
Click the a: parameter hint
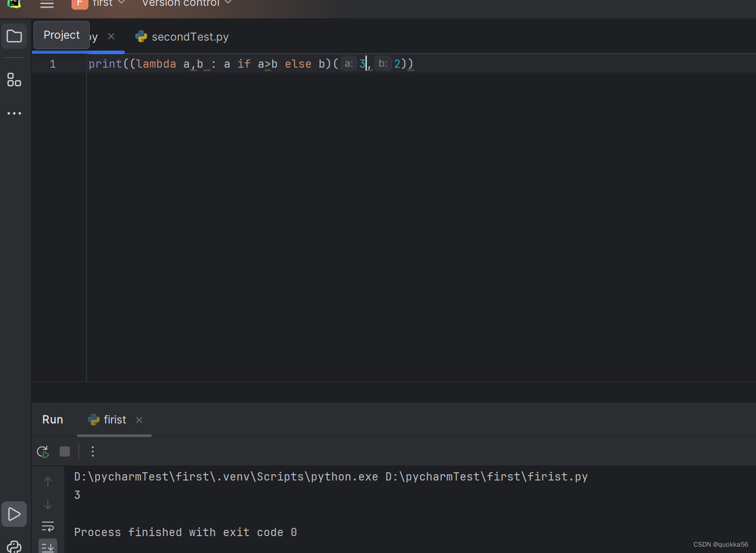click(349, 63)
